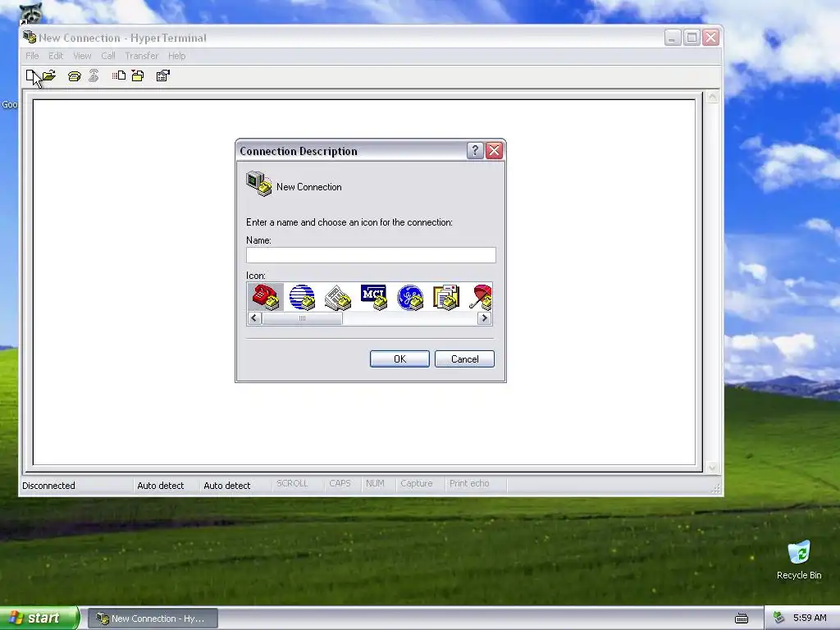The image size is (840, 630).
Task: Select the blue striped globe connection icon
Action: click(x=302, y=297)
